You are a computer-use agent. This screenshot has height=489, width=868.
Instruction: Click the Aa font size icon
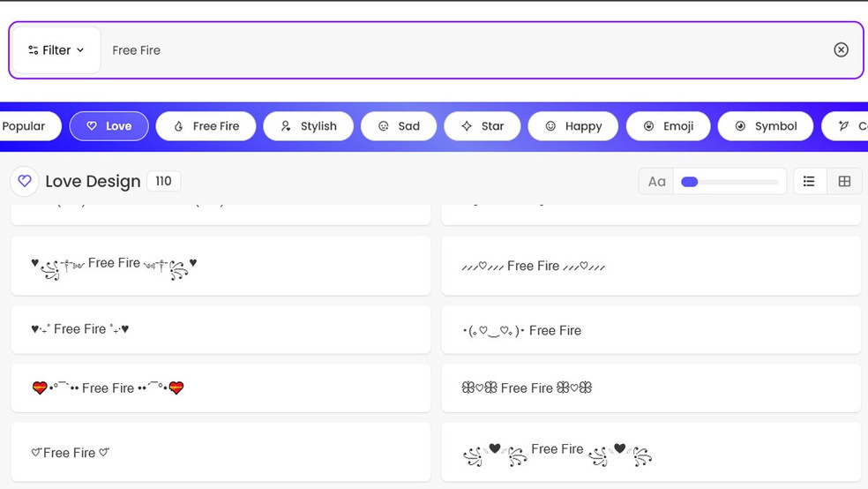point(656,181)
